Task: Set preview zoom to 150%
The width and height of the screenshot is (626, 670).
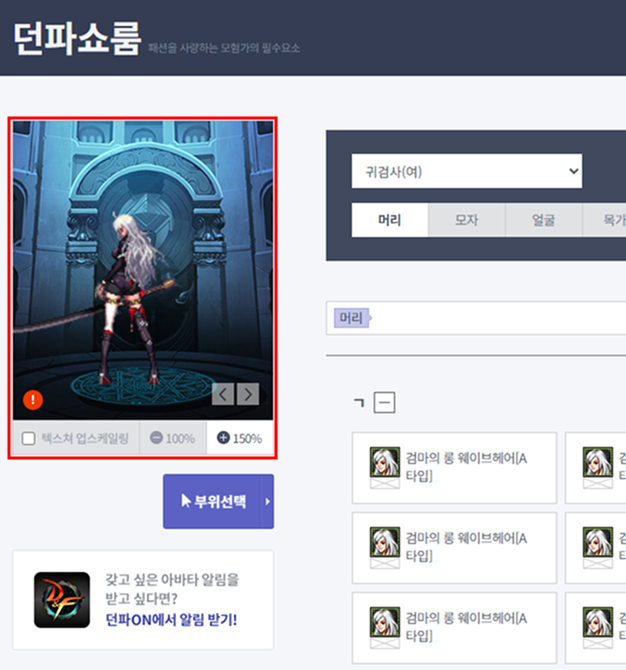Action: tap(239, 438)
